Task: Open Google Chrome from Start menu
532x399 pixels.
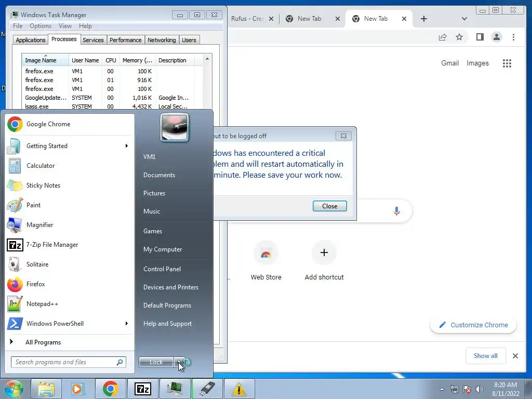Action: click(x=70, y=124)
